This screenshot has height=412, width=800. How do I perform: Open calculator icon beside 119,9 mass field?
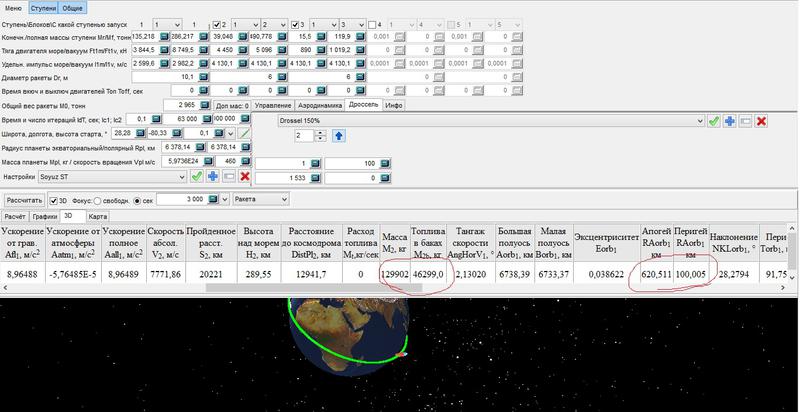pyautogui.click(x=361, y=37)
